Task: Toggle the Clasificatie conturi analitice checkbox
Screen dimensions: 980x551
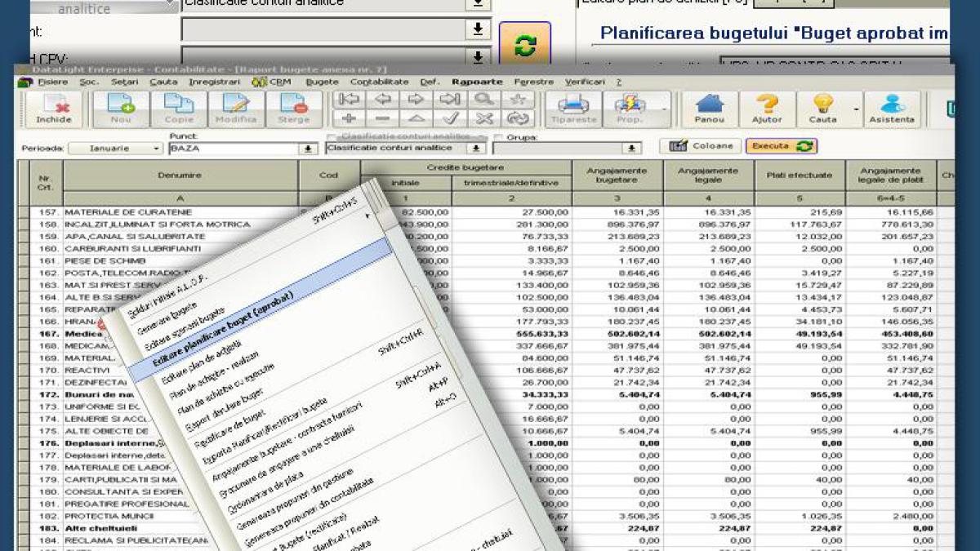Action: point(331,136)
